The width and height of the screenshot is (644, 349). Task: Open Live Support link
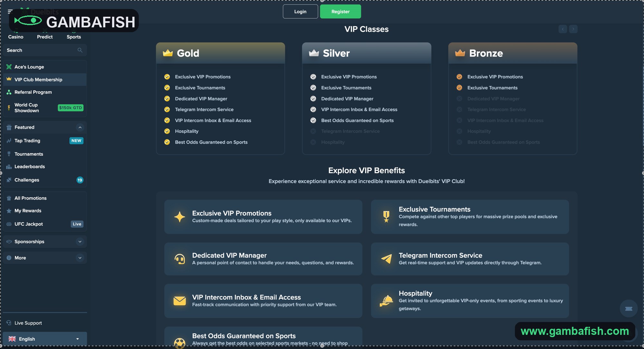click(28, 323)
